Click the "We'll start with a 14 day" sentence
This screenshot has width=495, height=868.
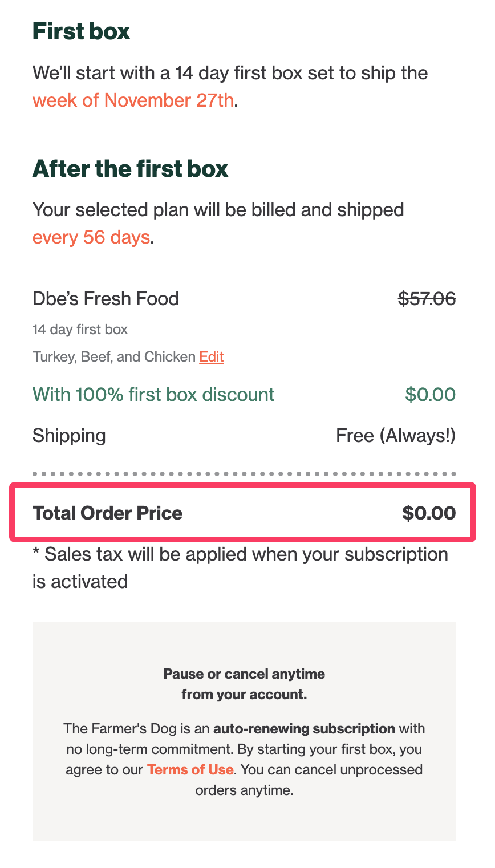point(230,73)
